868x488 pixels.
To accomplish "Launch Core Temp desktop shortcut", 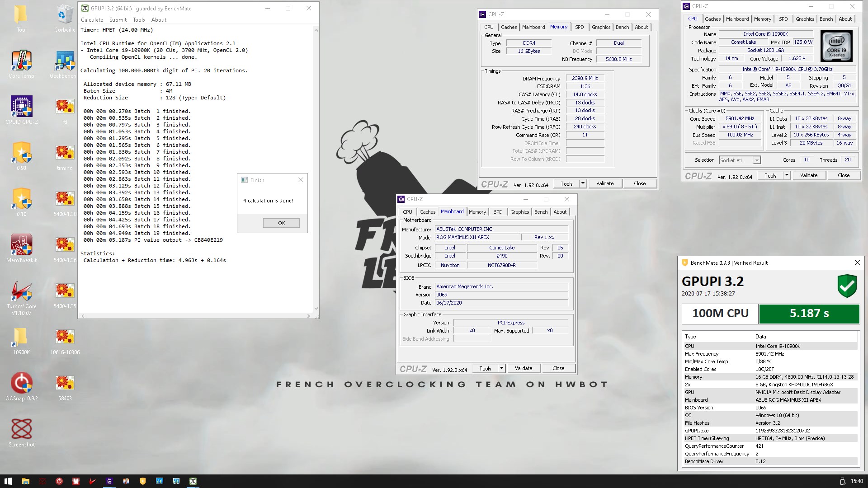I will [21, 64].
